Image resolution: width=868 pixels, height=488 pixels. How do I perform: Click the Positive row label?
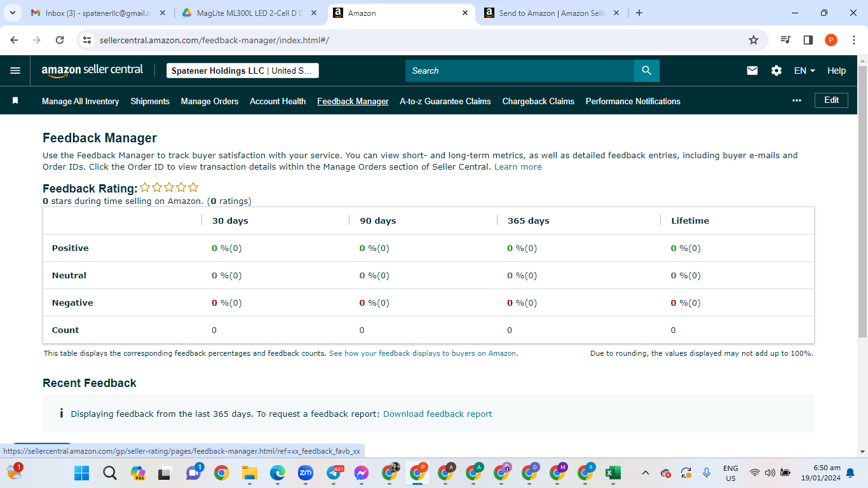71,248
